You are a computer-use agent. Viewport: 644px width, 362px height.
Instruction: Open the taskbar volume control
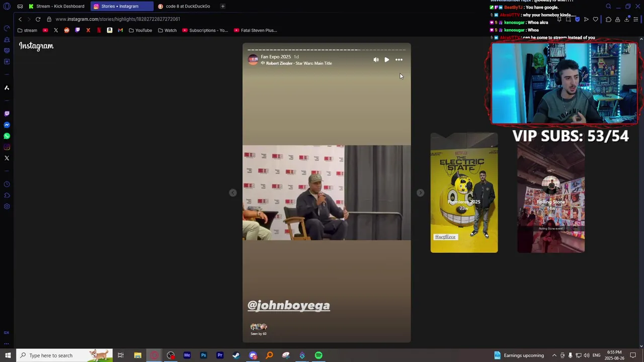(x=587, y=355)
